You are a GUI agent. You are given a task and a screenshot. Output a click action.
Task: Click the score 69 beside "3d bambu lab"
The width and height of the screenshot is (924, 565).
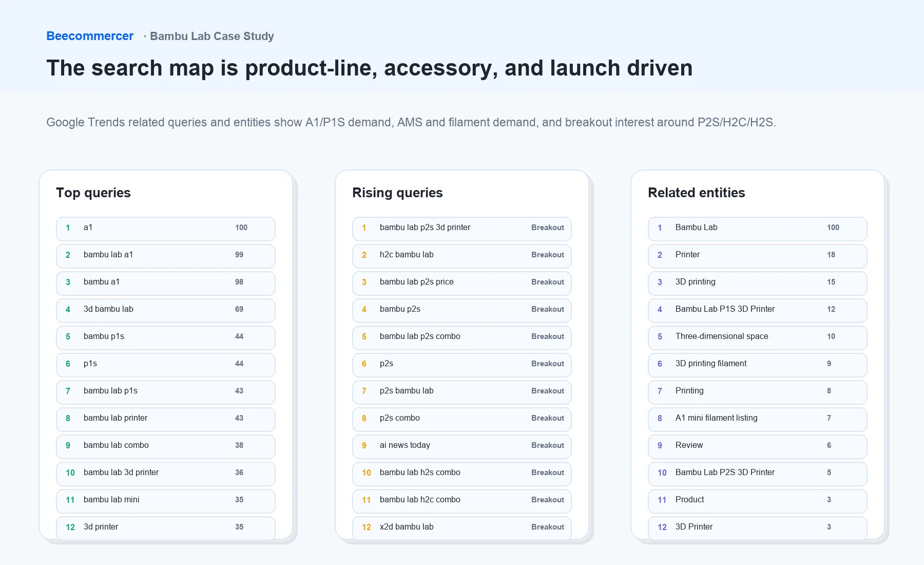tap(239, 309)
